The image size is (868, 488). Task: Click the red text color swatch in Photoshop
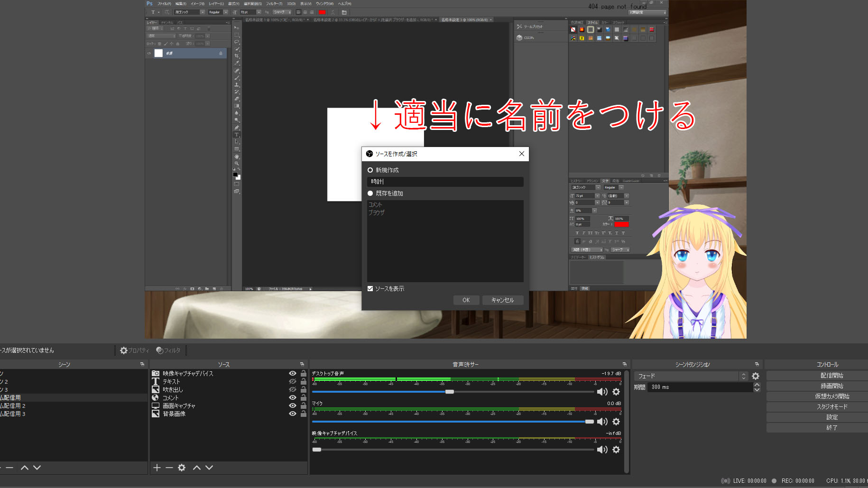322,12
